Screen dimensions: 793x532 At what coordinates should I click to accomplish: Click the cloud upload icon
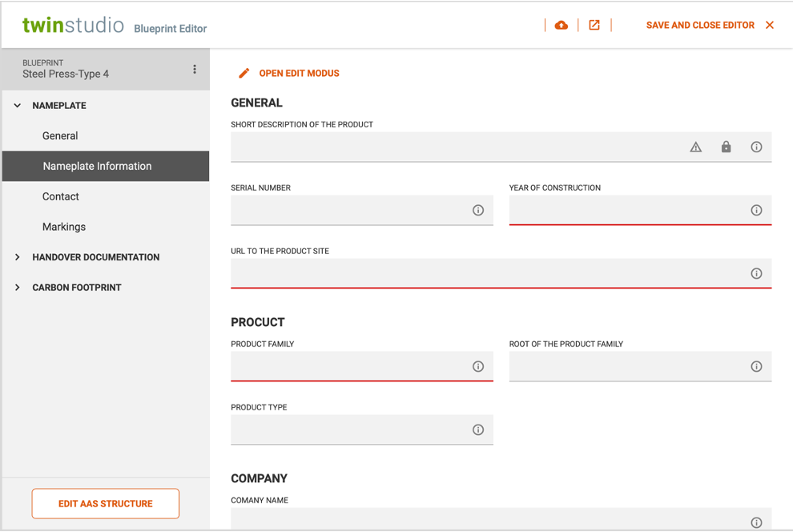pos(562,25)
